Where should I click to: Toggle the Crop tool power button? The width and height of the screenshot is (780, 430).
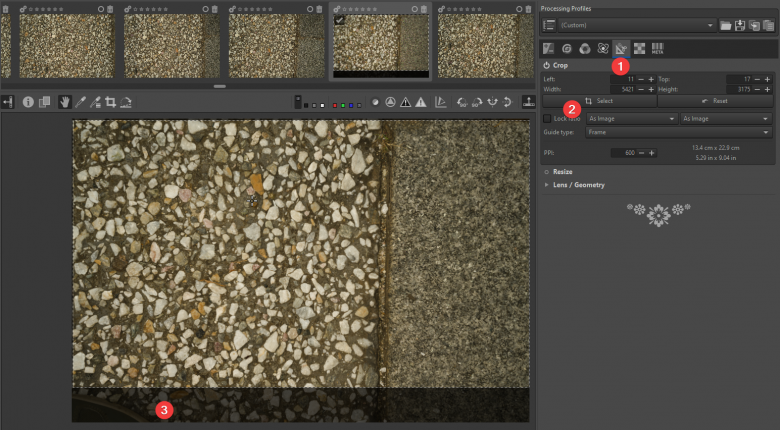coord(546,65)
